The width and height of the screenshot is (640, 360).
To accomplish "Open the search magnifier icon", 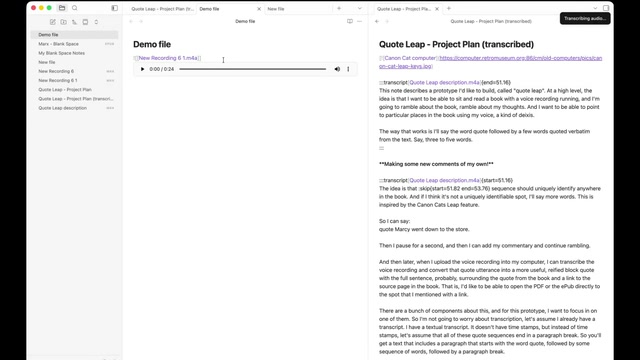I will click(x=75, y=8).
